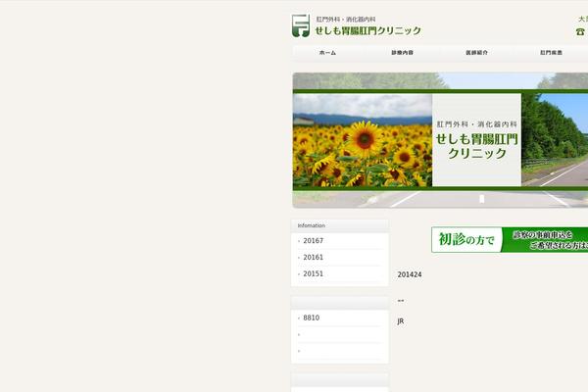Open the 初診の方へ banner
The image size is (588, 392).
click(510, 240)
